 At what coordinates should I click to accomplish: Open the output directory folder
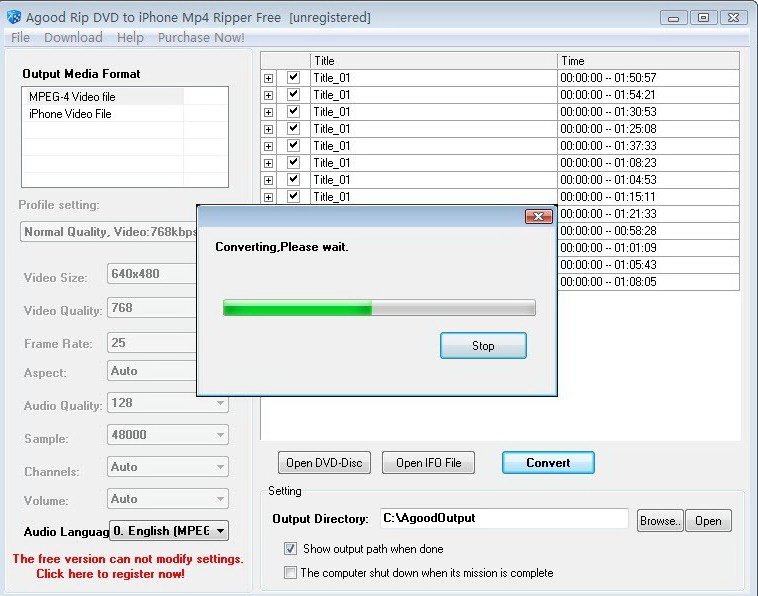coord(708,521)
